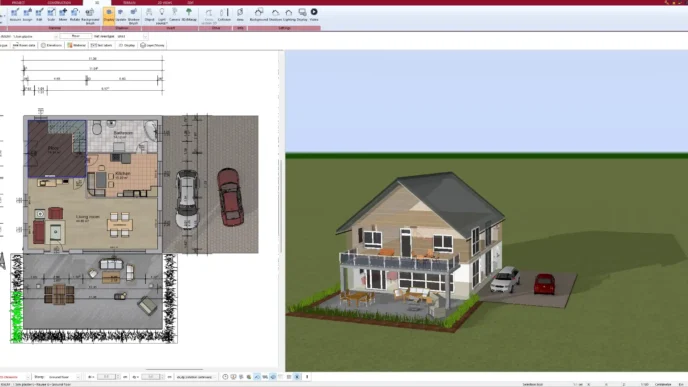Click the Bathroom label in the floor plan
Viewport: 688px width, 387px height.
pos(123,133)
